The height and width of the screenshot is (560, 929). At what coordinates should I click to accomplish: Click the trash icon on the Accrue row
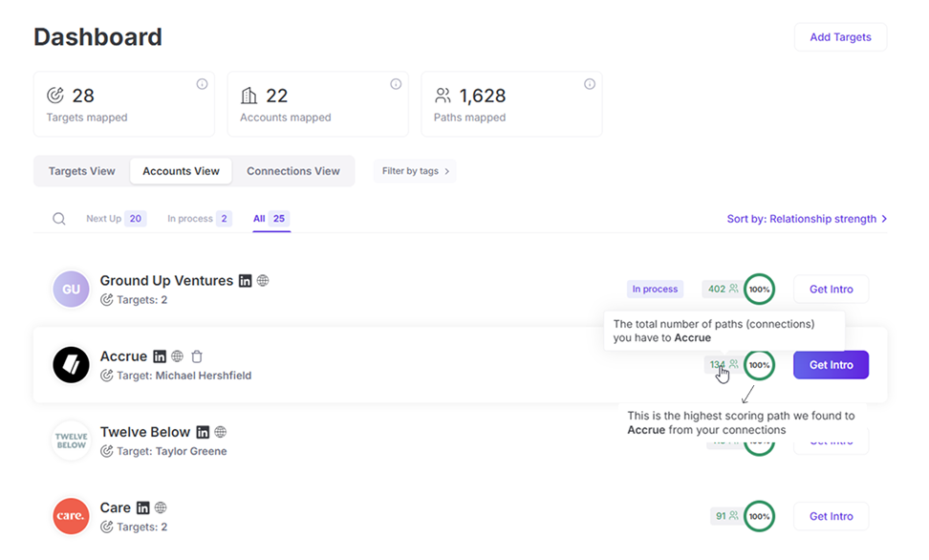tap(197, 355)
